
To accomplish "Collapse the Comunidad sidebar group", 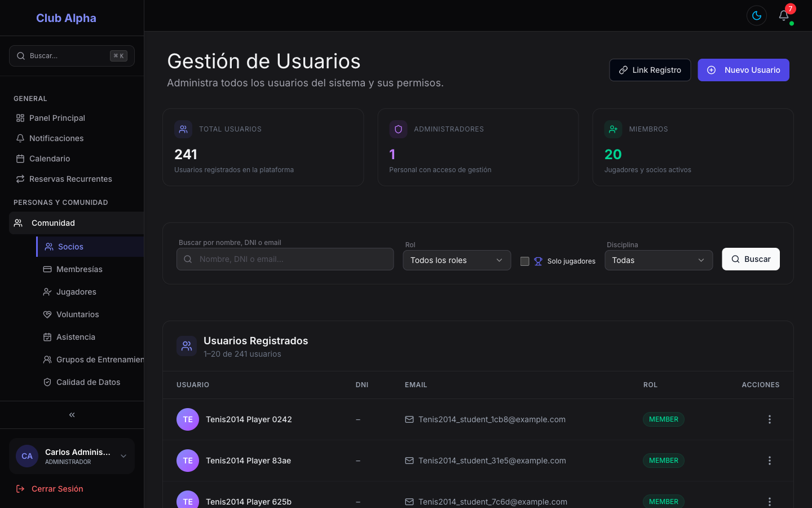I will coord(76,223).
